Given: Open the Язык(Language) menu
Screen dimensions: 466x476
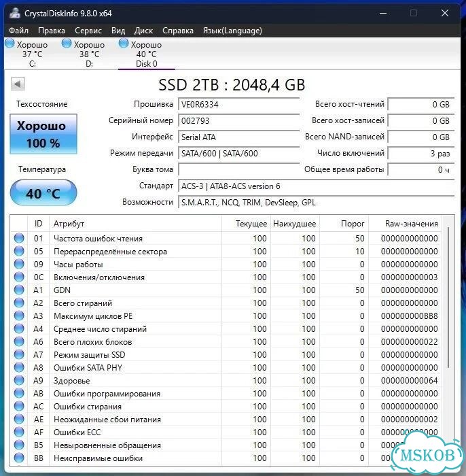Looking at the screenshot, I should (x=232, y=31).
